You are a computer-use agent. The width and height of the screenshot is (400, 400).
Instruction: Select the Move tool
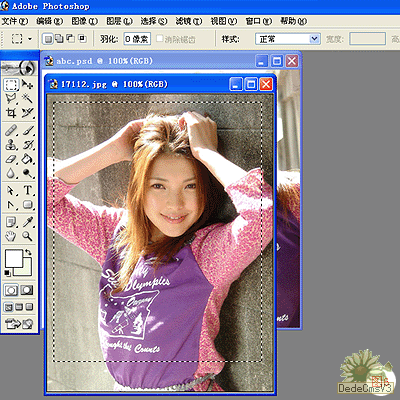[27, 85]
